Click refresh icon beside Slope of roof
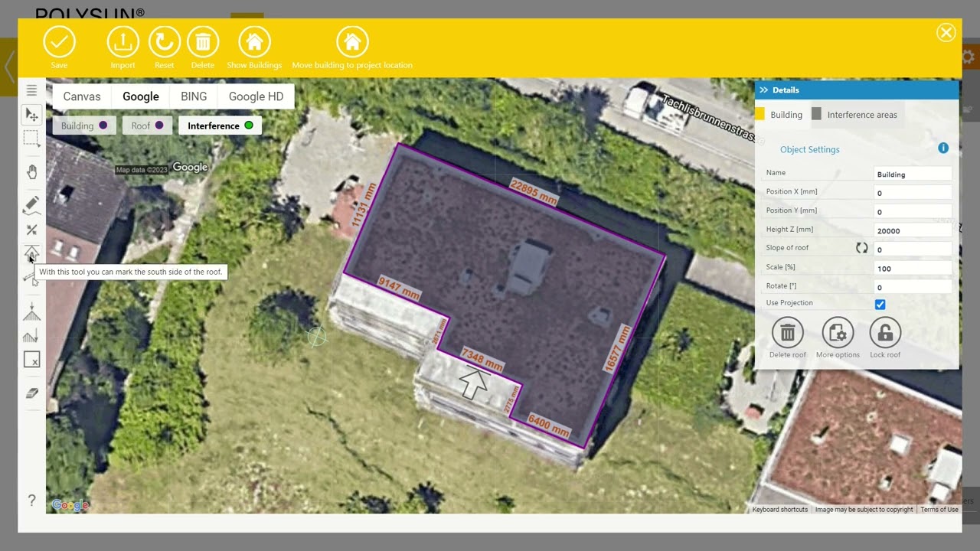 tap(861, 248)
